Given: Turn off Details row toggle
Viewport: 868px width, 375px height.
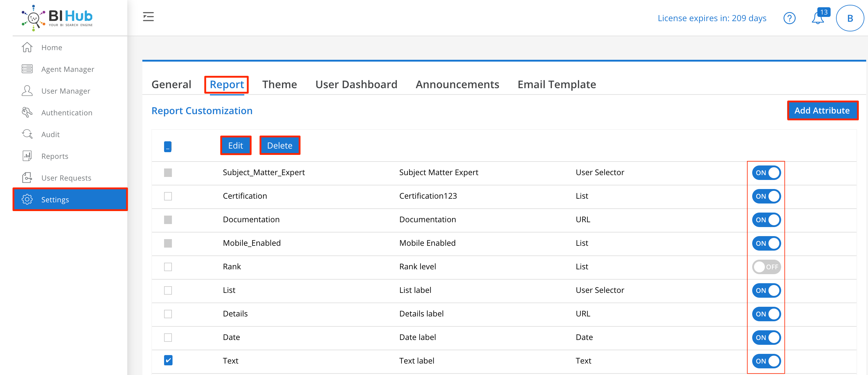Looking at the screenshot, I should pos(766,314).
